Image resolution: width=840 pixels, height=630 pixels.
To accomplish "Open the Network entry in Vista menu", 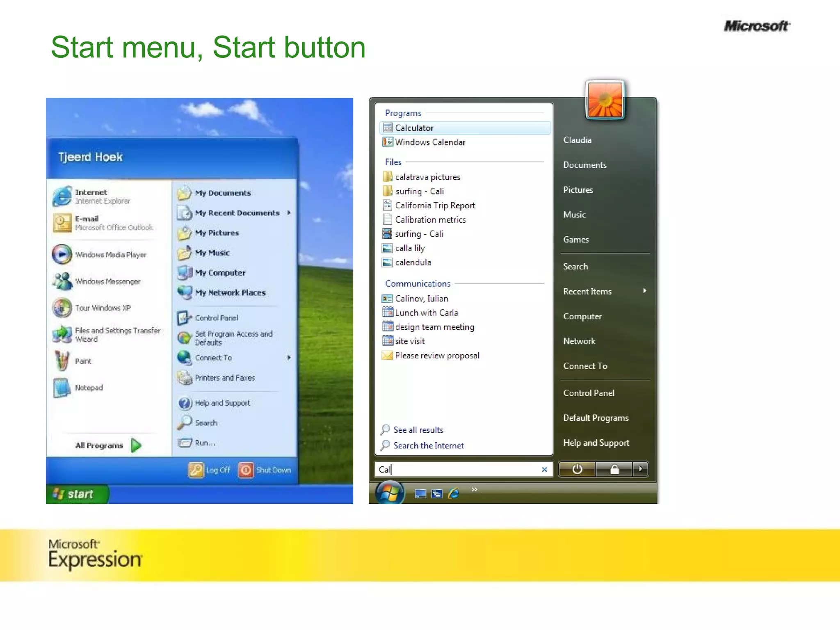I will coord(579,341).
